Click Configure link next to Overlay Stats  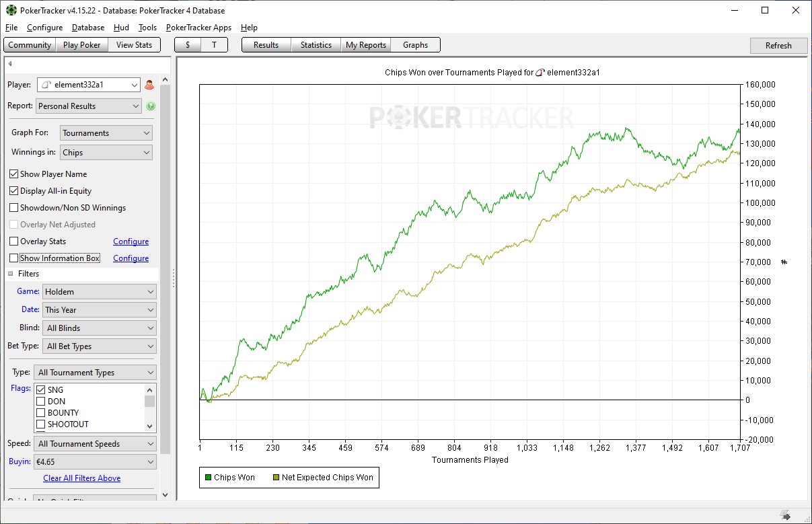pos(131,241)
